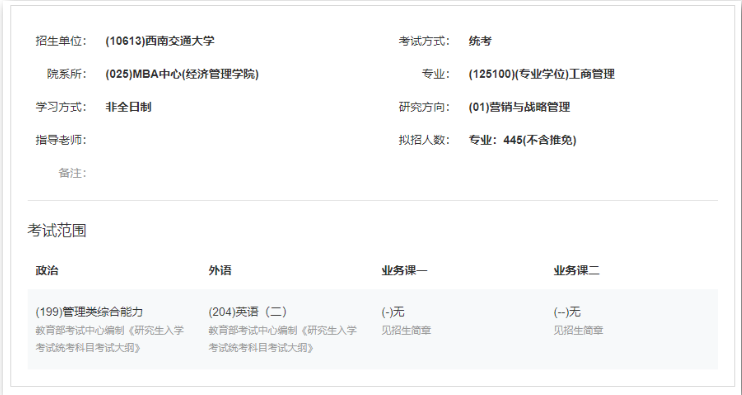
Task: Click the 备注 label
Action: click(x=72, y=173)
